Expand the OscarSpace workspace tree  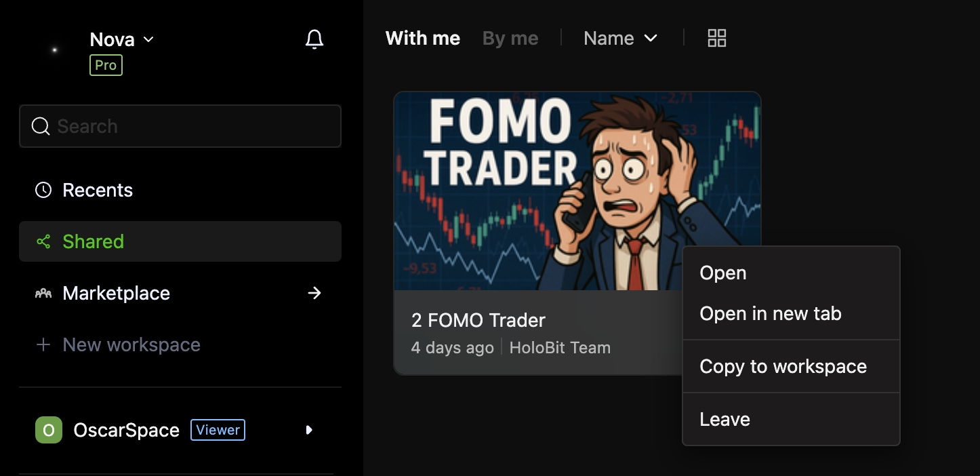[309, 430]
